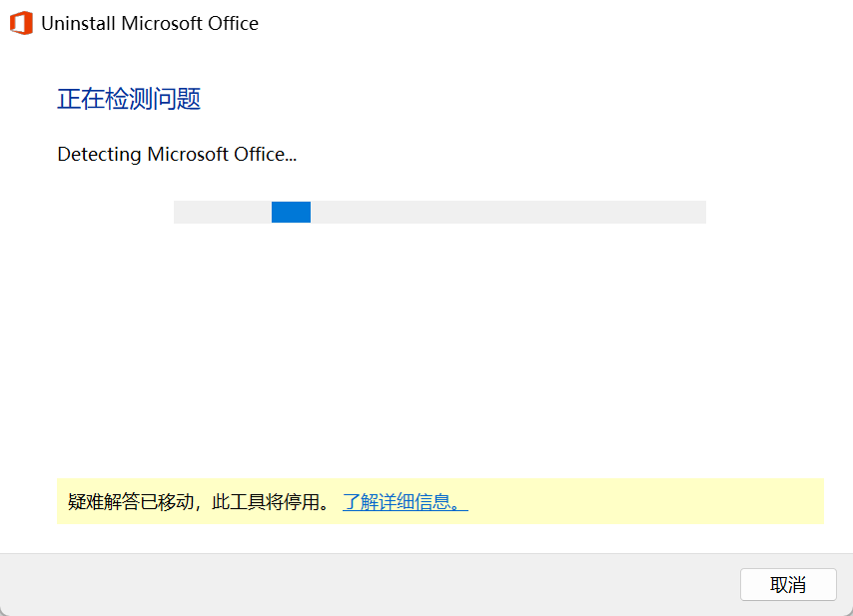Select the 正在检测问题 heading
Viewport: 853px width, 616px height.
click(x=129, y=99)
